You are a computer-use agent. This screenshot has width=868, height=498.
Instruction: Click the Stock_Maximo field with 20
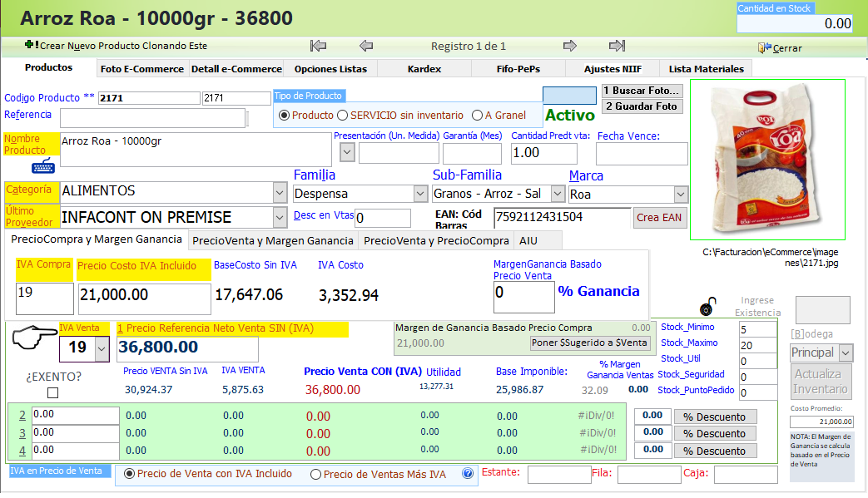[758, 346]
